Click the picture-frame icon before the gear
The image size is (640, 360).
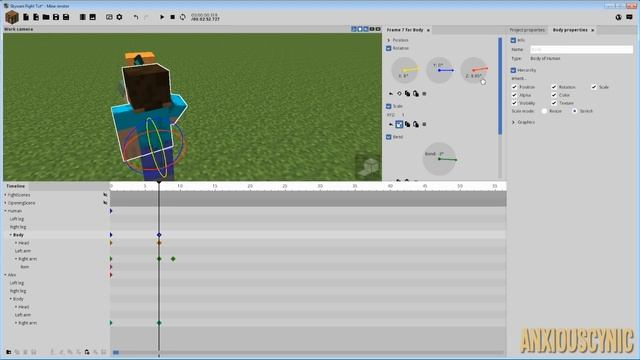(x=109, y=17)
